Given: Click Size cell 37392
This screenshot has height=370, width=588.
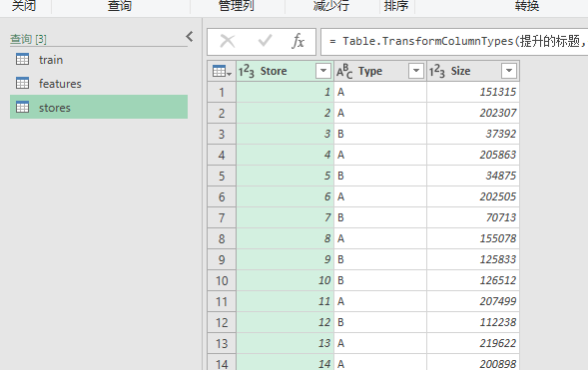Looking at the screenshot, I should [473, 134].
